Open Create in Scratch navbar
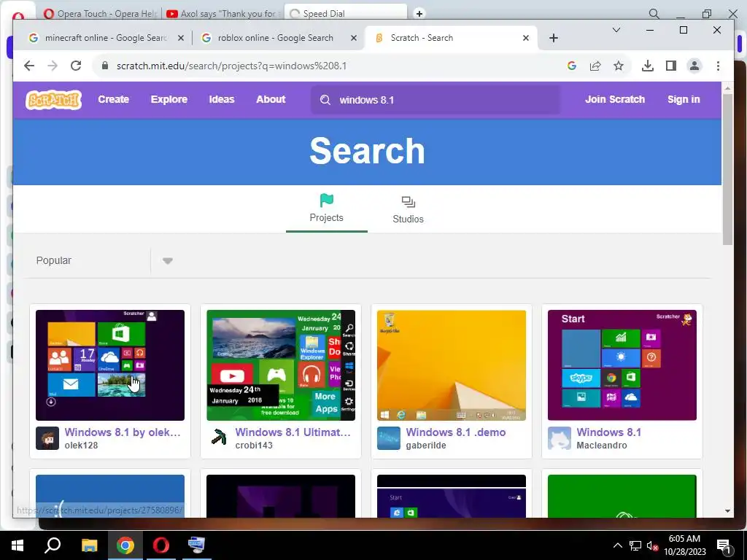 coord(113,99)
